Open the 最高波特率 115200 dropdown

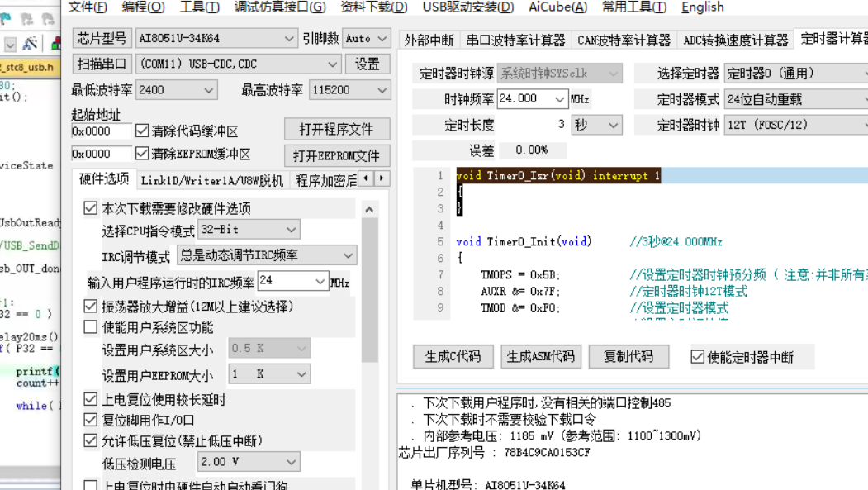coord(349,90)
